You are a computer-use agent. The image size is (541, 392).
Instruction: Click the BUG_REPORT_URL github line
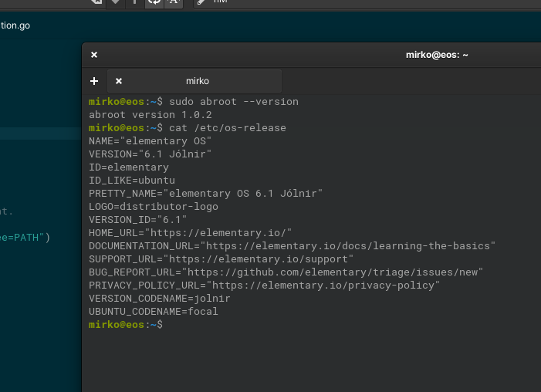[286, 272]
